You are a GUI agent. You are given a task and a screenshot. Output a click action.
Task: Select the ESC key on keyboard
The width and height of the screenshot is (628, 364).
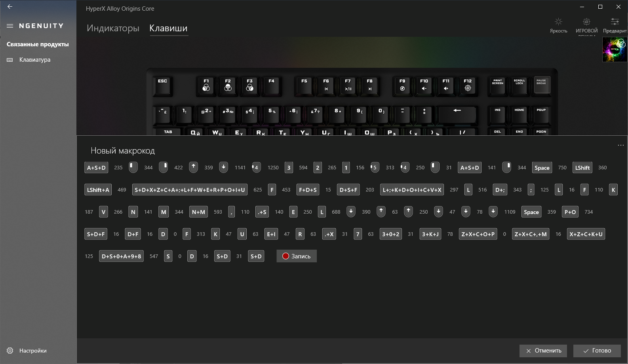[x=162, y=85]
